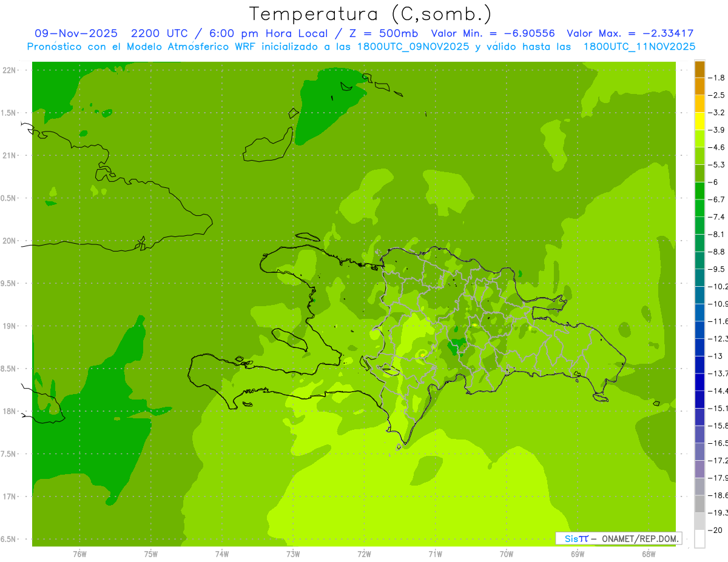Click the '21N' latitude axis label
The height and width of the screenshot is (562, 728).
[10, 155]
